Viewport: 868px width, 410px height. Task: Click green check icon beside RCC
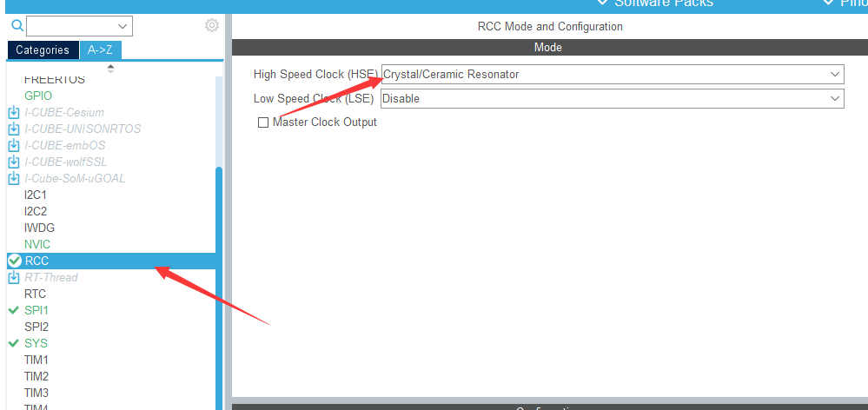click(x=15, y=261)
